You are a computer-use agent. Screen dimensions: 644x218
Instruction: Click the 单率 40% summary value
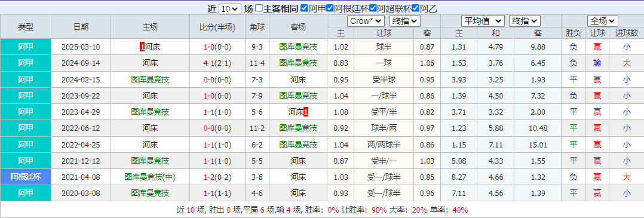[460, 210]
